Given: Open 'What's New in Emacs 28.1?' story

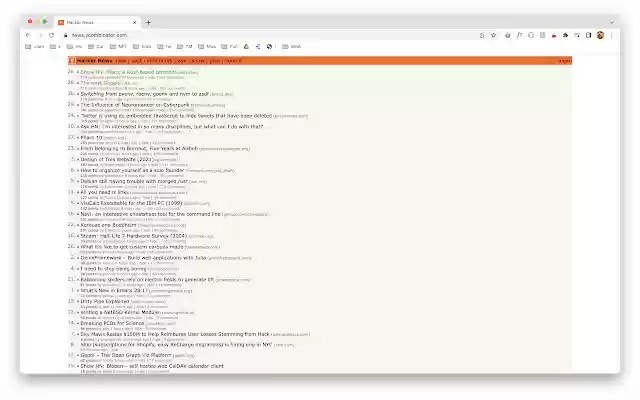Looking at the screenshot, I should point(114,291).
